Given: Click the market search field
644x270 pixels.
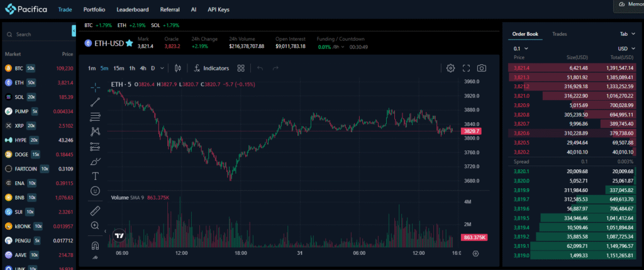Looking at the screenshot, I should (39, 34).
